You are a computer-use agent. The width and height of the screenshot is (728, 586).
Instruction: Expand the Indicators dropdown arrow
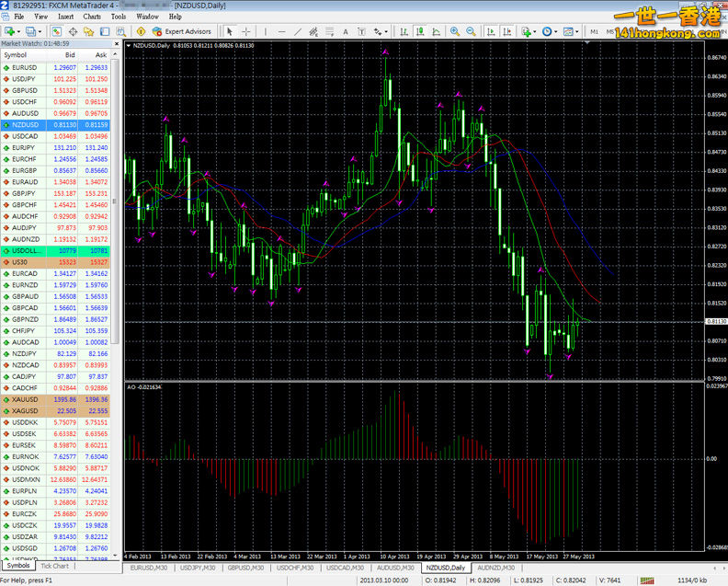click(x=534, y=32)
